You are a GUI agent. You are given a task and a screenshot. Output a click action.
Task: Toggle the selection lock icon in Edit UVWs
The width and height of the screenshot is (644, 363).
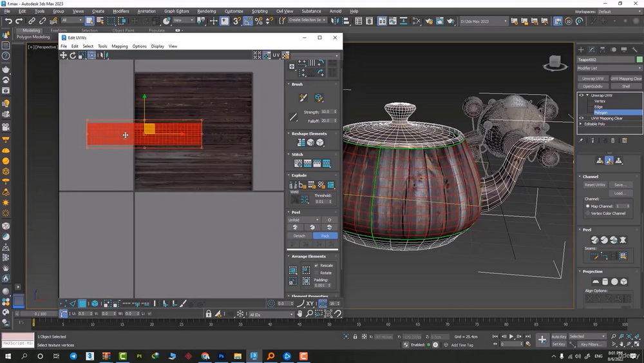pyautogui.click(x=209, y=313)
